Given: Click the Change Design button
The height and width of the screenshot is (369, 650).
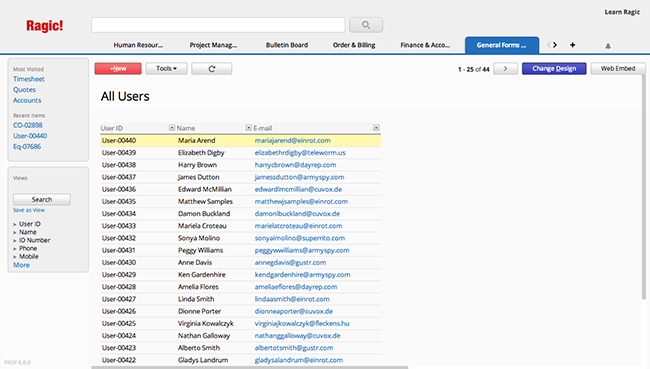Looking at the screenshot, I should click(x=554, y=69).
